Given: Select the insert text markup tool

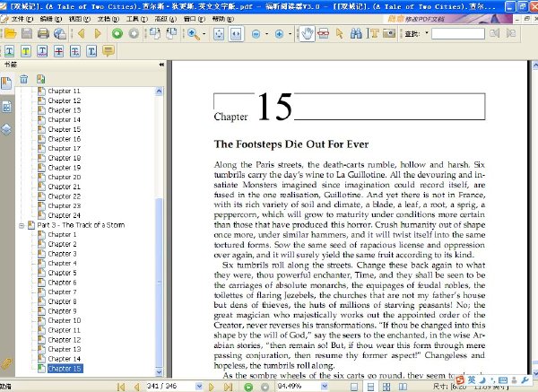Looking at the screenshot, I should pos(91,51).
